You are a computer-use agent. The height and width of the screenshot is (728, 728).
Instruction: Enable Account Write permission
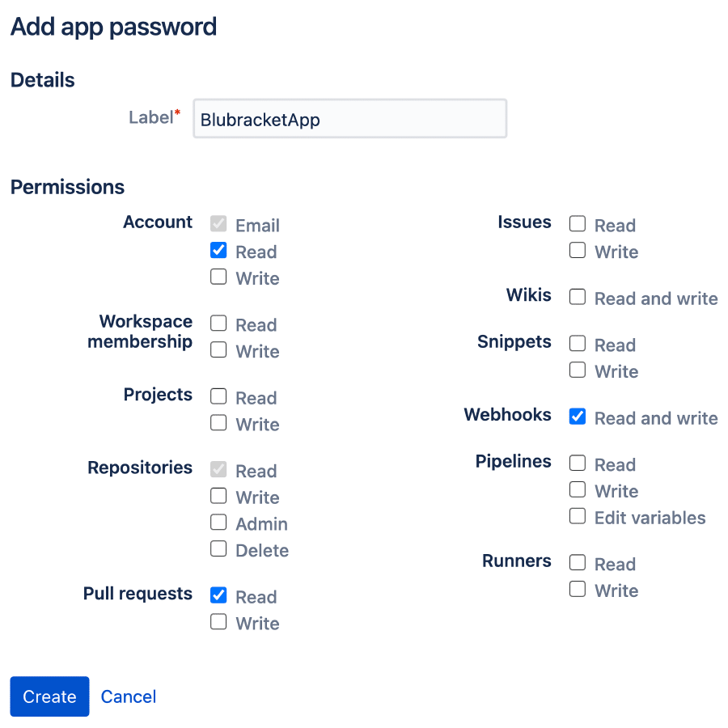218,277
